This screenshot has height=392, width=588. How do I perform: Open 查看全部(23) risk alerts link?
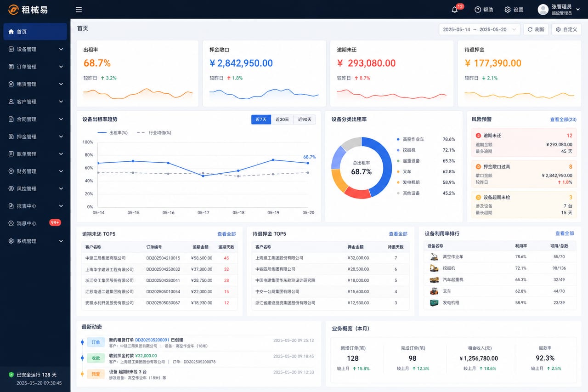coord(563,119)
